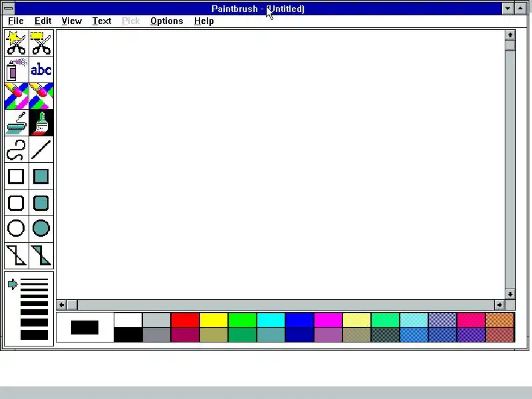Choose the Curve tool
The width and height of the screenshot is (532, 399).
pyautogui.click(x=16, y=150)
